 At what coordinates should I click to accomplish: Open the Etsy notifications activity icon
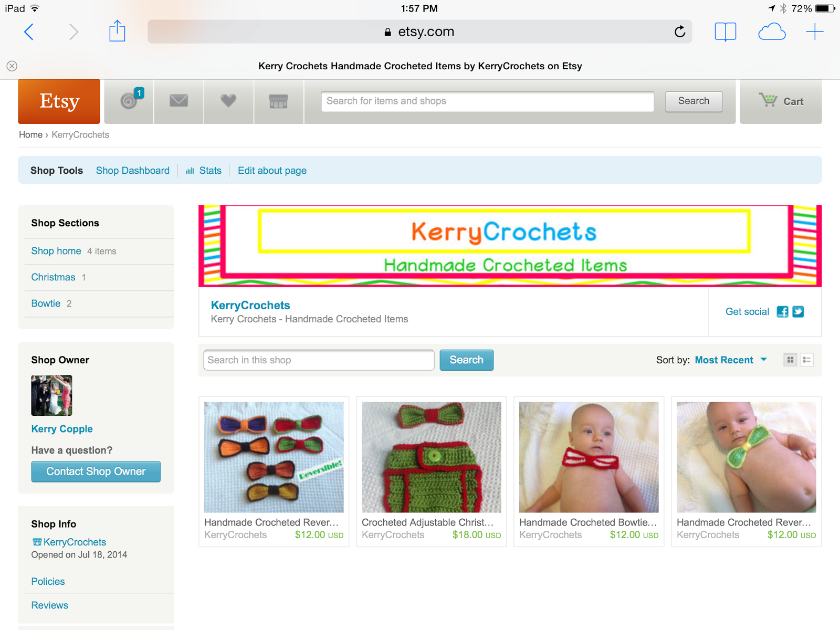pyautogui.click(x=129, y=101)
